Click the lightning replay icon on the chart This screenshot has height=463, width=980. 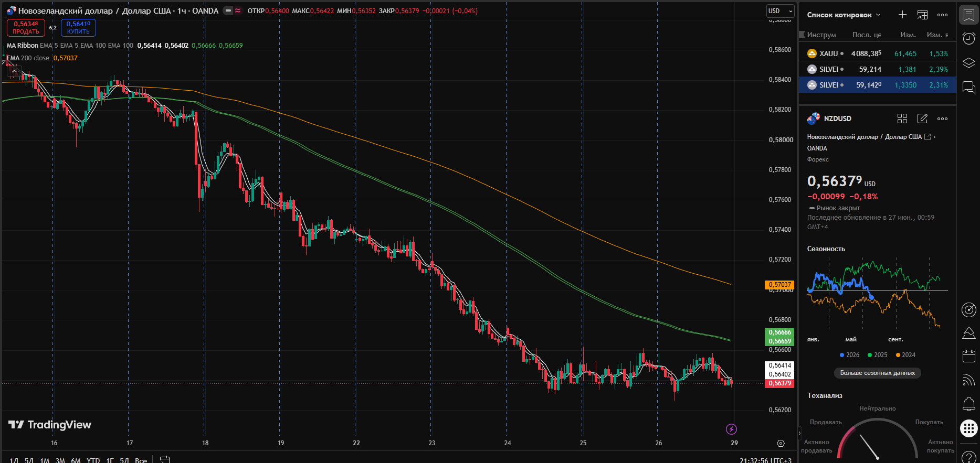click(x=731, y=429)
